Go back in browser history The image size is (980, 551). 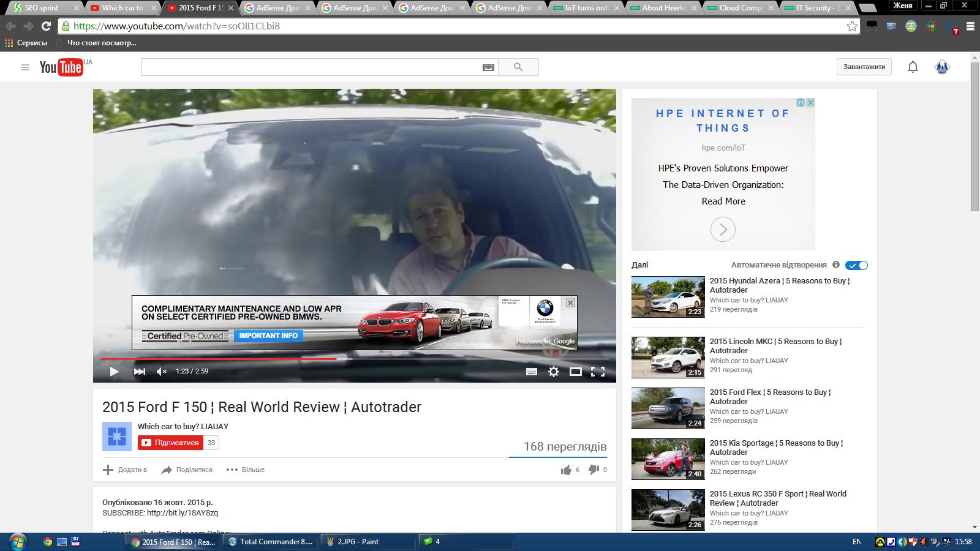[10, 26]
